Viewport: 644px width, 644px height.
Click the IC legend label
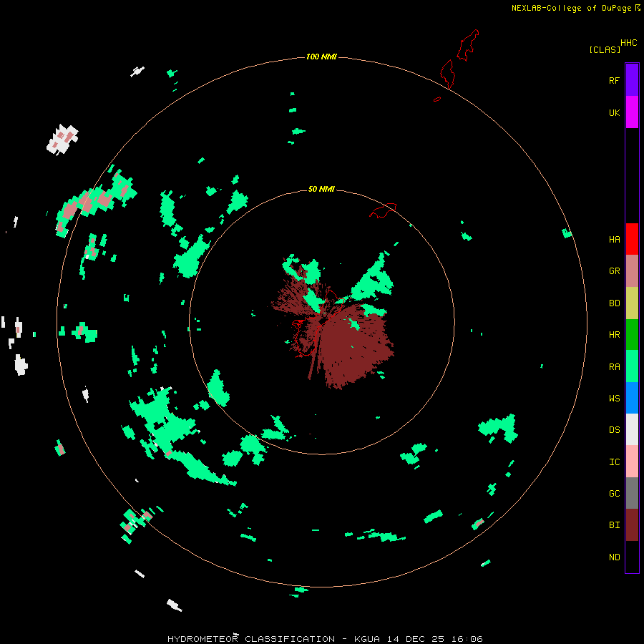pos(614,462)
